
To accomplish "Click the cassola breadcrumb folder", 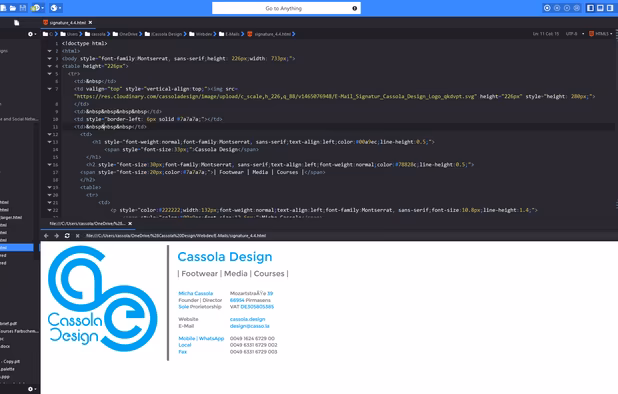I will 95,34.
